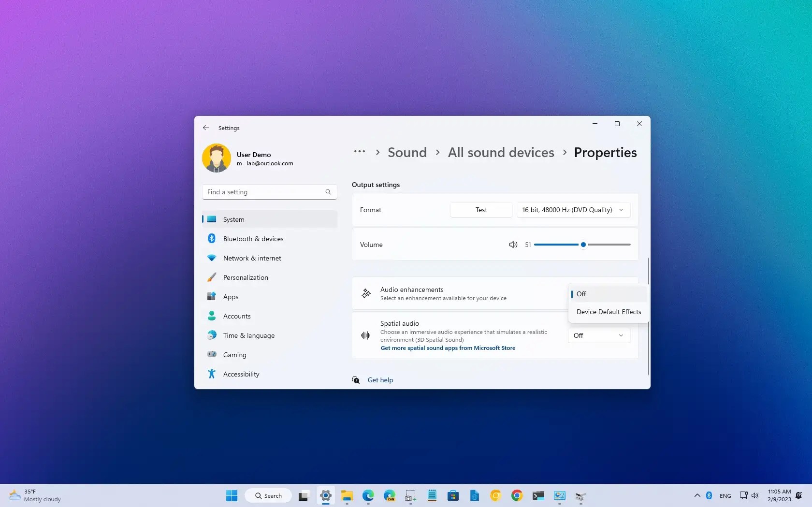Open the 16 bit 48000 Hz format dropdown
The image size is (812, 507).
pos(573,210)
